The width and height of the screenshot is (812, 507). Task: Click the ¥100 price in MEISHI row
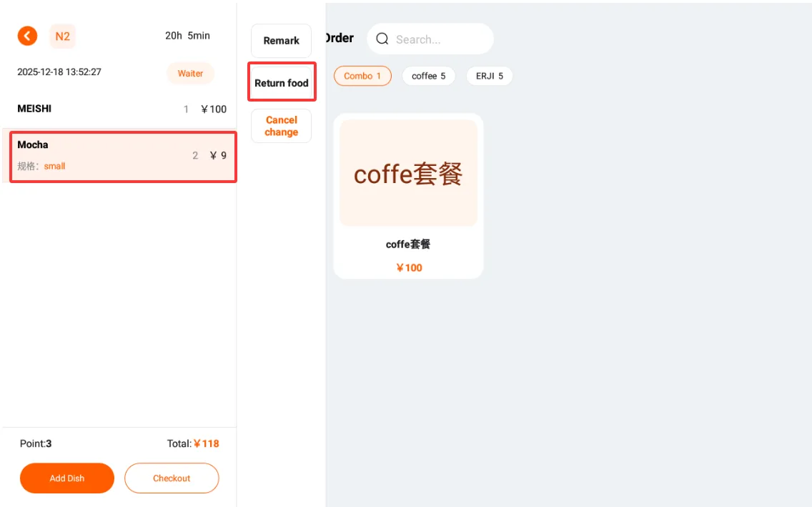[214, 109]
